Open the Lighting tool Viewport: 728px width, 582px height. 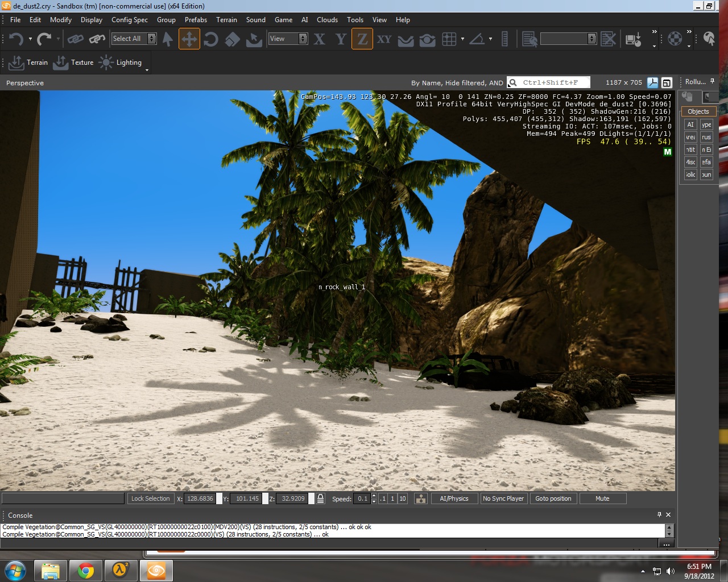pyautogui.click(x=120, y=63)
